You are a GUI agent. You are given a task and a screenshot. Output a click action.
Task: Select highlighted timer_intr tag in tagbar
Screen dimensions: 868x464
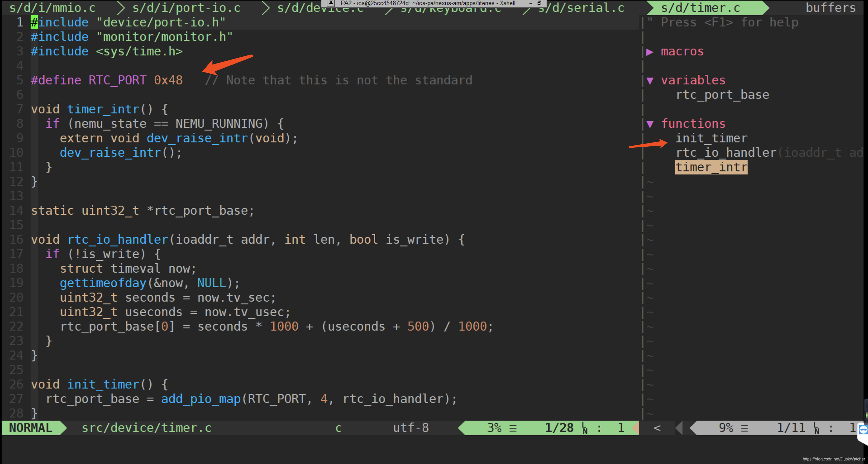[711, 168]
